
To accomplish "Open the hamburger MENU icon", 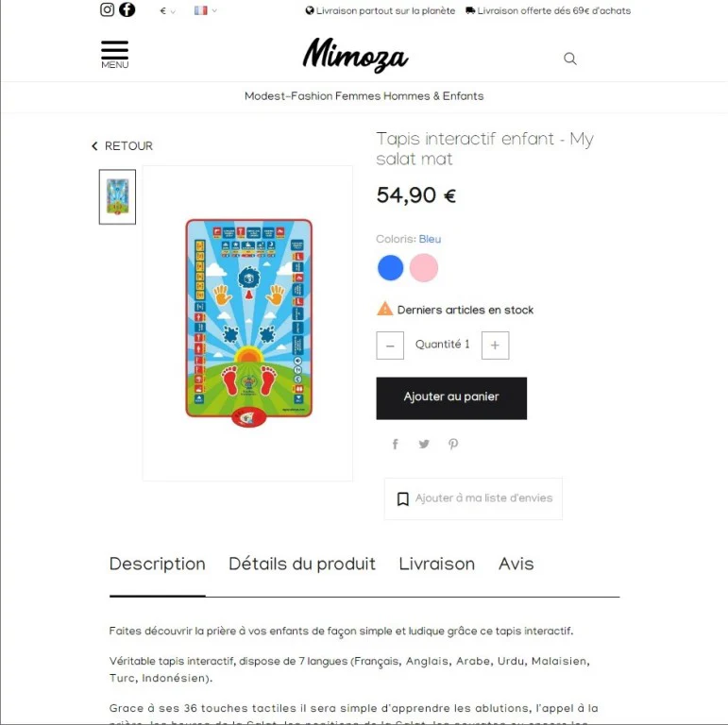I will pyautogui.click(x=114, y=55).
